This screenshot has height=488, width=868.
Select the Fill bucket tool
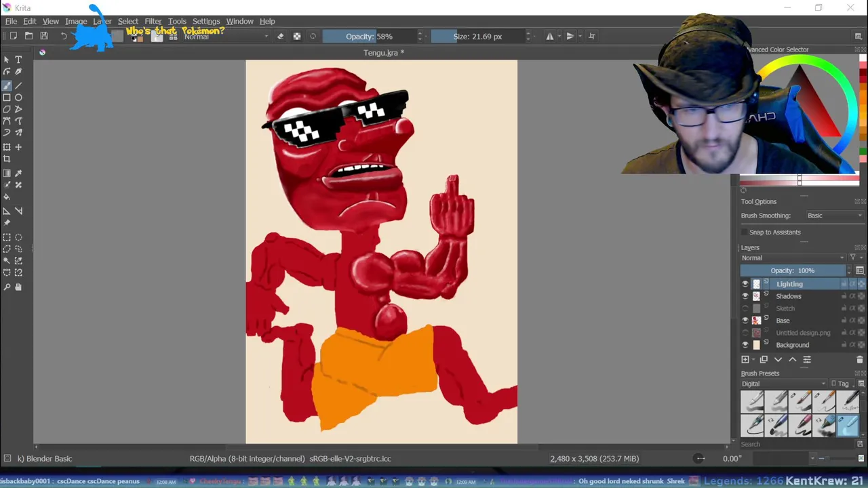tap(7, 197)
